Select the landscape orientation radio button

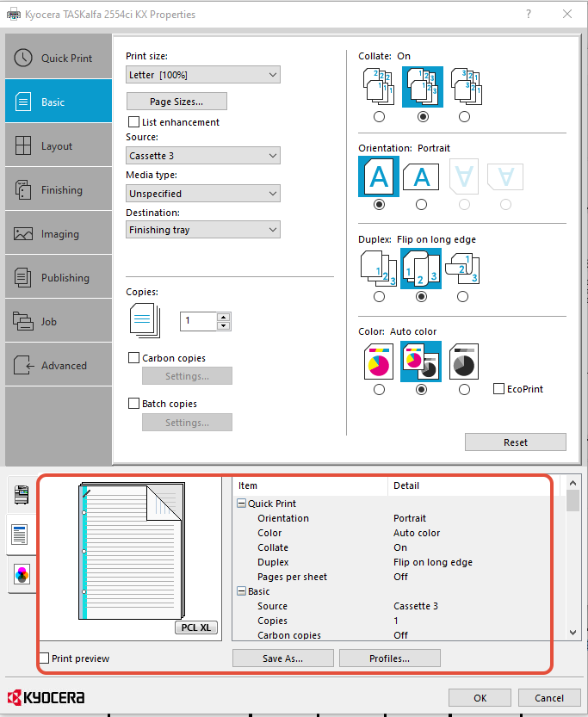421,204
